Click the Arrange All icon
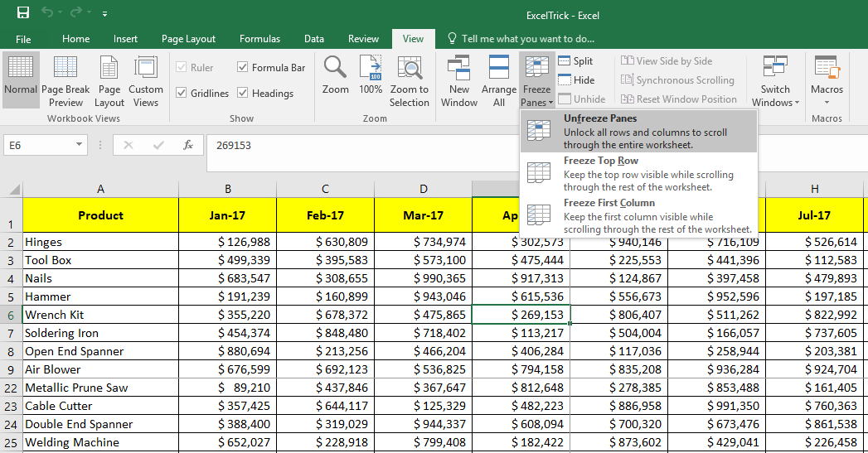Image resolution: width=868 pixels, height=453 pixels. [x=499, y=80]
